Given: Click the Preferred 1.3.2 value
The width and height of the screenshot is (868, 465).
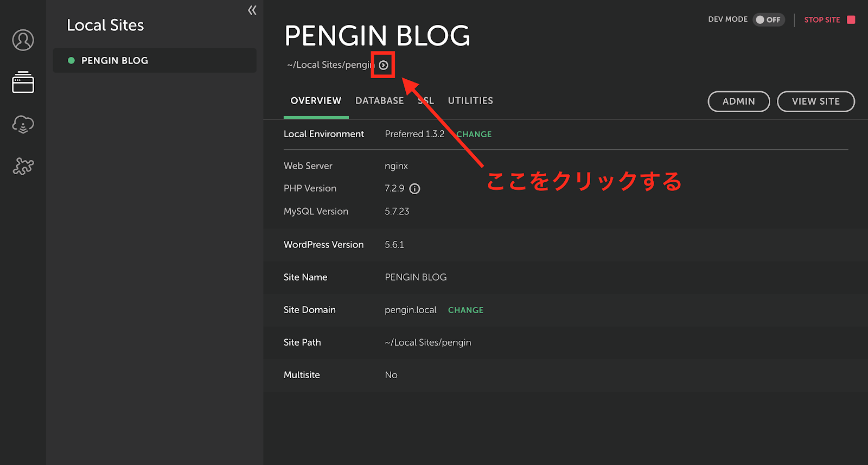Looking at the screenshot, I should click(x=414, y=134).
